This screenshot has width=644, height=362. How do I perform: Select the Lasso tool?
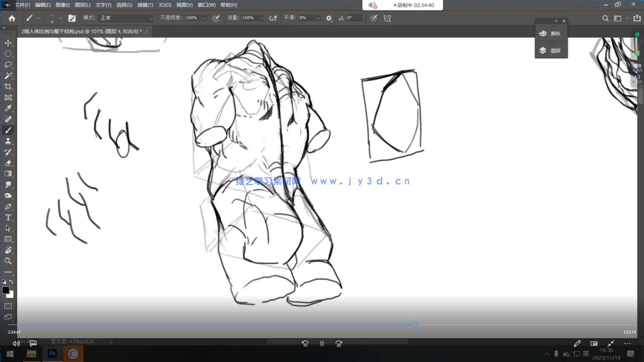tap(8, 65)
